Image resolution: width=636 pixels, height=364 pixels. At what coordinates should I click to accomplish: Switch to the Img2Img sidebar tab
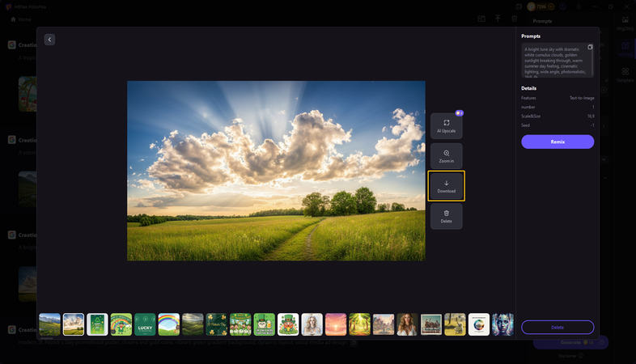(625, 23)
